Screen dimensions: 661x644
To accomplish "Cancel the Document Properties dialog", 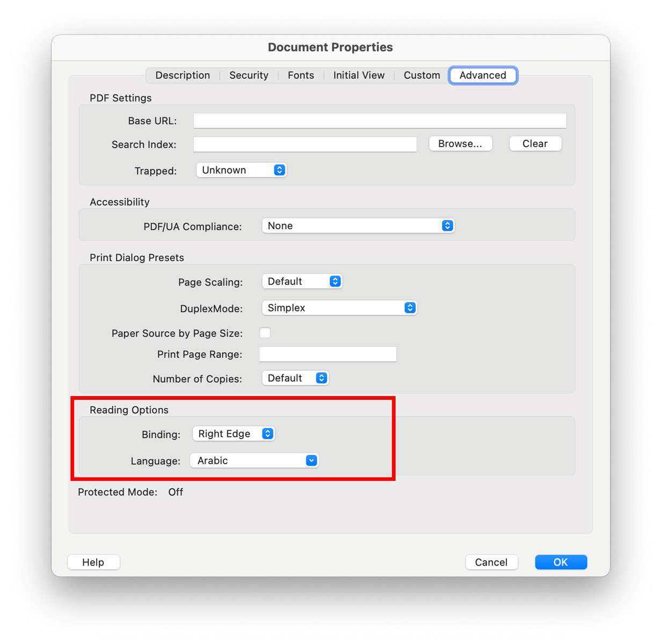I will pos(491,562).
